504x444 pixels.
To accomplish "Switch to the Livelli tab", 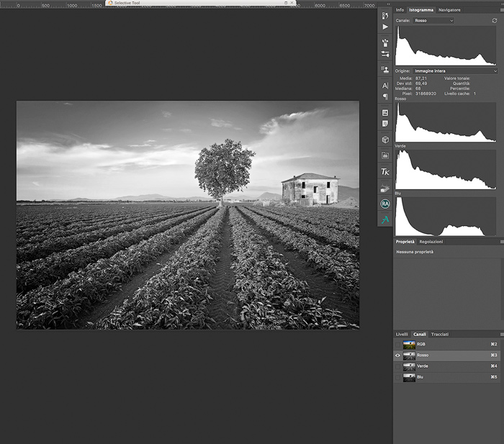I will [402, 335].
